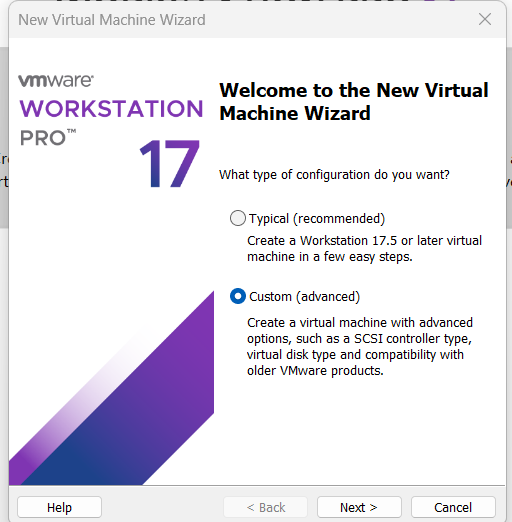Click the Cancel button
Screen dimensions: 512x522
tap(453, 507)
